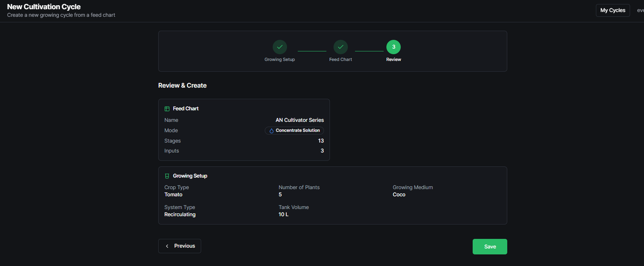Click the Review & Create heading
Viewport: 644px width, 266px height.
182,85
